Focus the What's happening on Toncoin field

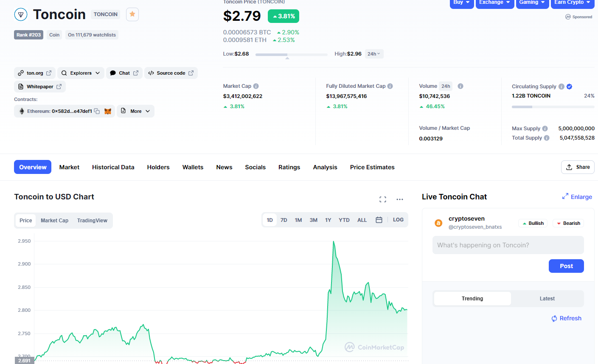[508, 245]
